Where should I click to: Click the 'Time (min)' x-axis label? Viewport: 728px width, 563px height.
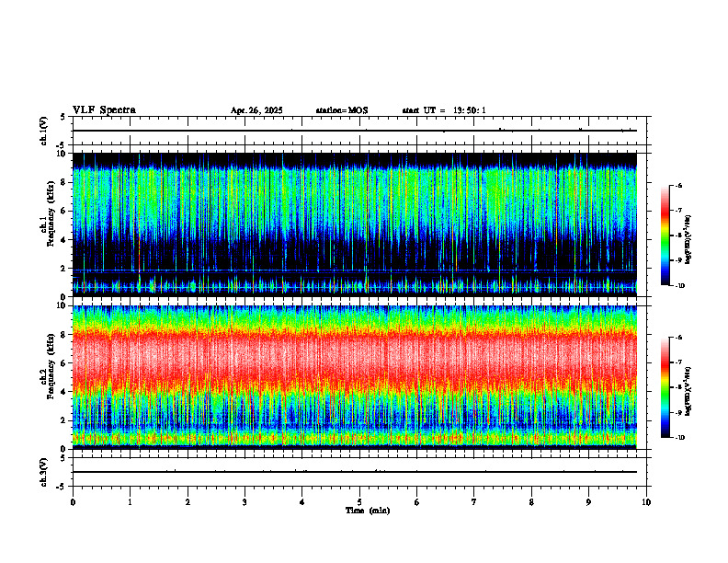[368, 511]
